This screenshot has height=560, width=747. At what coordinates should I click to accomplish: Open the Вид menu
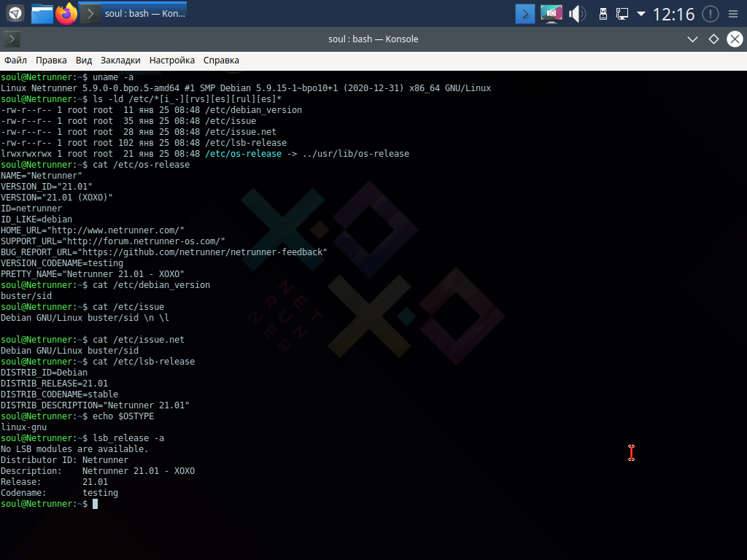click(x=84, y=61)
